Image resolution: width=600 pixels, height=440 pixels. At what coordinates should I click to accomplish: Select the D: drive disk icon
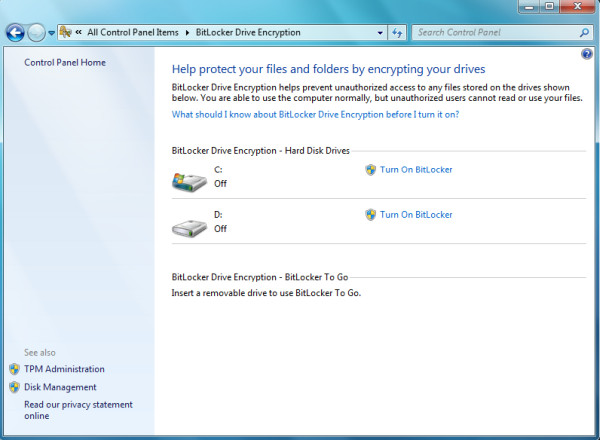point(189,228)
